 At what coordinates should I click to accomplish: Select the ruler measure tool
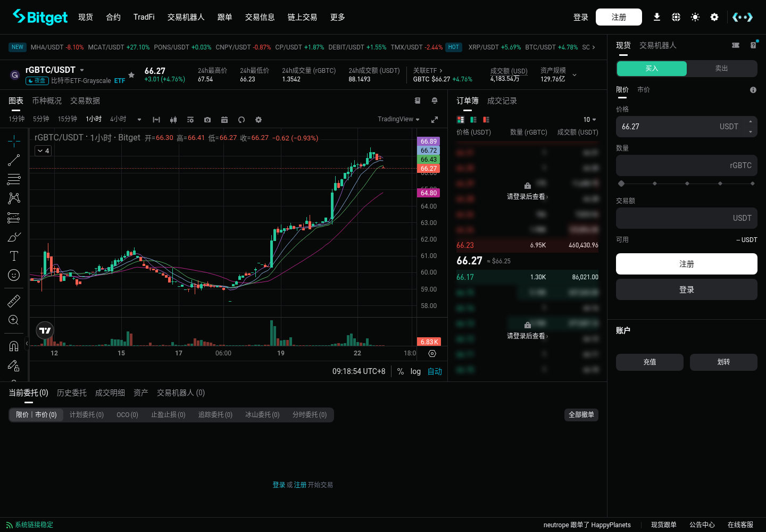14,301
